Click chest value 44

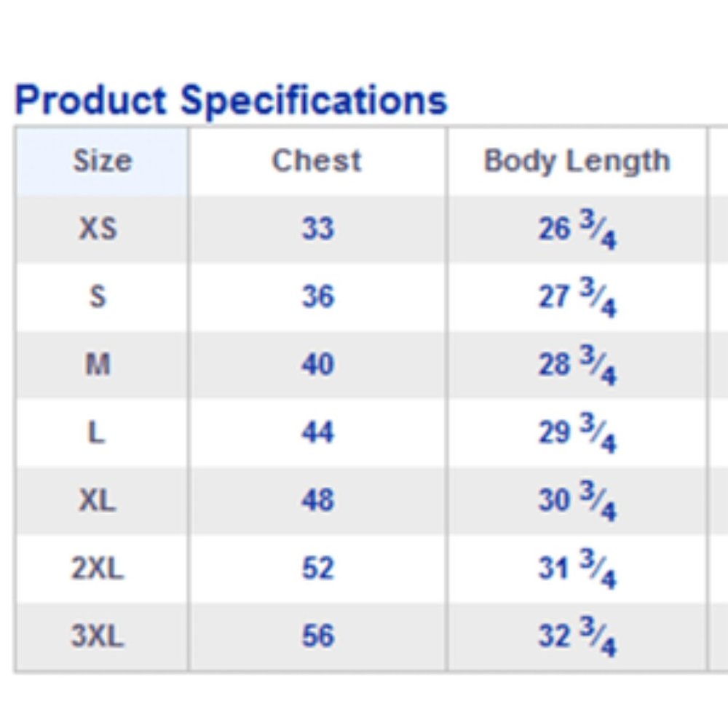point(317,432)
